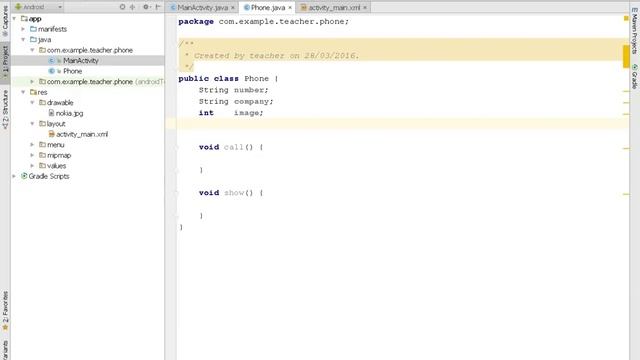This screenshot has height=360, width=640.
Task: Click the java folder icon
Action: (33, 40)
